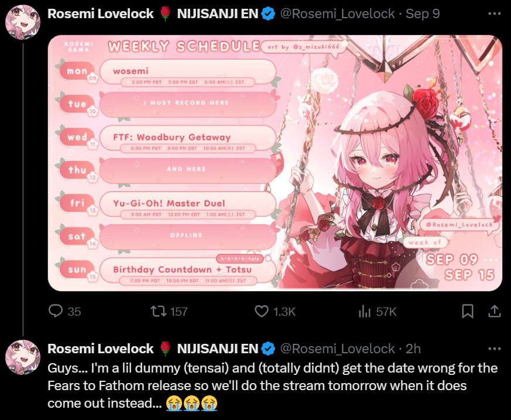Open the weekly schedule image
Image resolution: width=511 pixels, height=420 pixels.
[275, 163]
